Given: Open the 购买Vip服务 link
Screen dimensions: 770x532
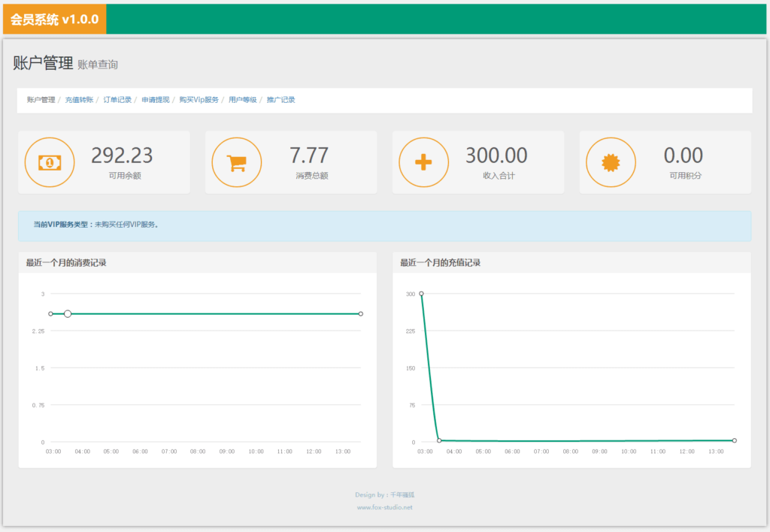Looking at the screenshot, I should [199, 100].
